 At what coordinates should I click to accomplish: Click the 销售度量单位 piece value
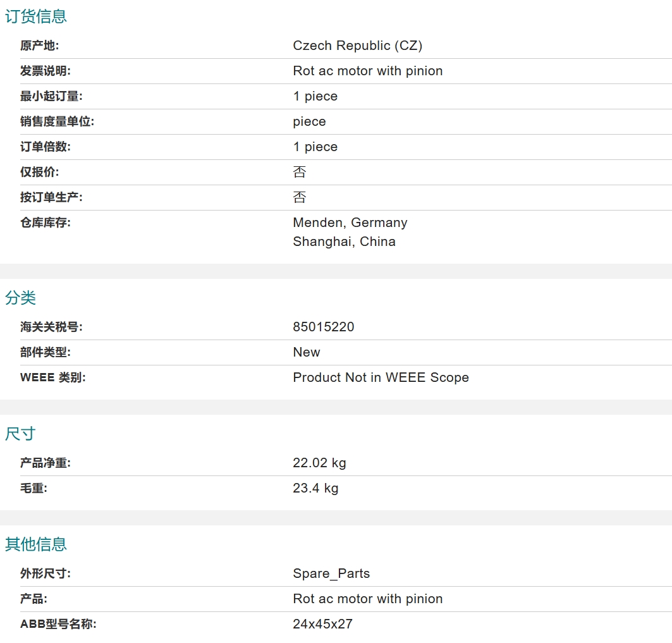tap(309, 121)
